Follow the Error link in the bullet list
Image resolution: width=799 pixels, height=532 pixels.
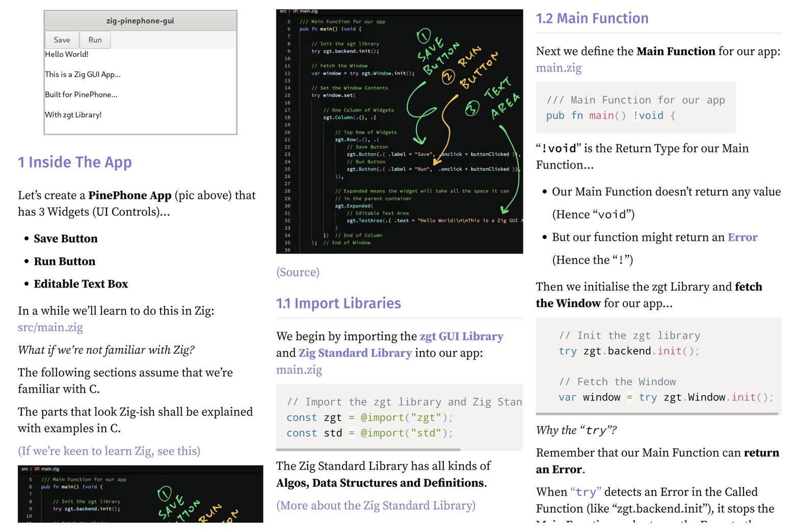tap(742, 237)
